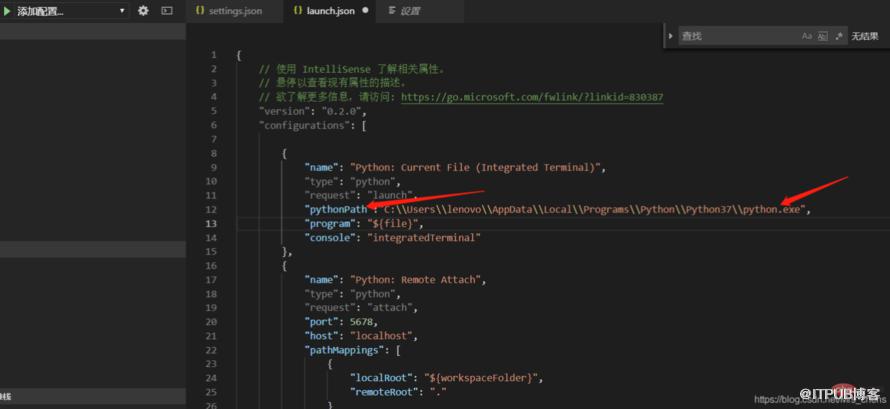
Task: Close launch.json via its unsaved dot
Action: 365,11
